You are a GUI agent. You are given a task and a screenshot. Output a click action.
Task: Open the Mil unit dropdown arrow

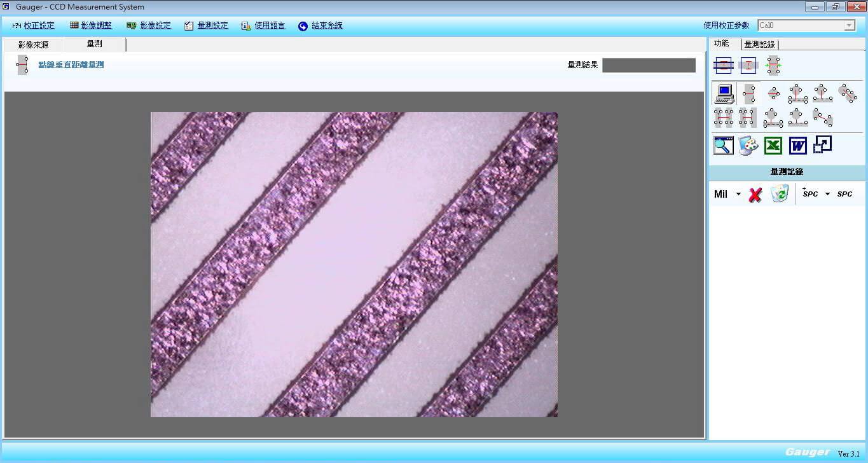click(x=738, y=194)
